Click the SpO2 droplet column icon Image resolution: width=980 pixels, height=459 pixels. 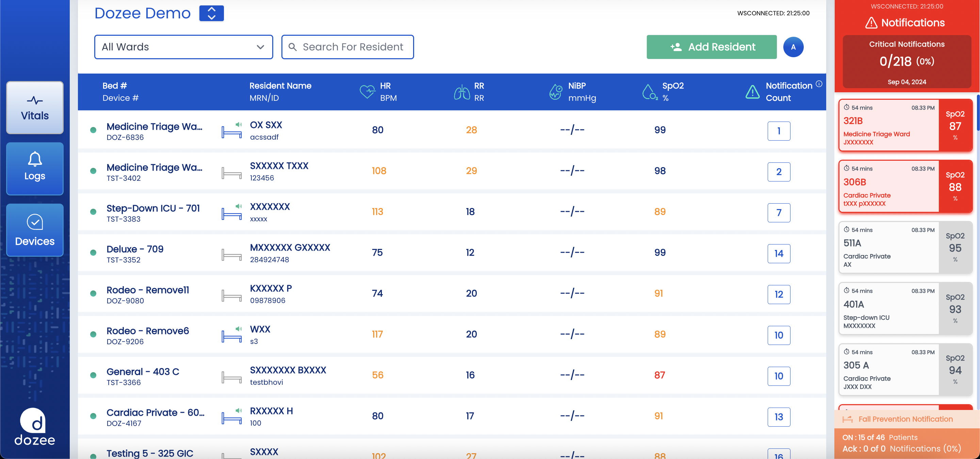tap(649, 92)
